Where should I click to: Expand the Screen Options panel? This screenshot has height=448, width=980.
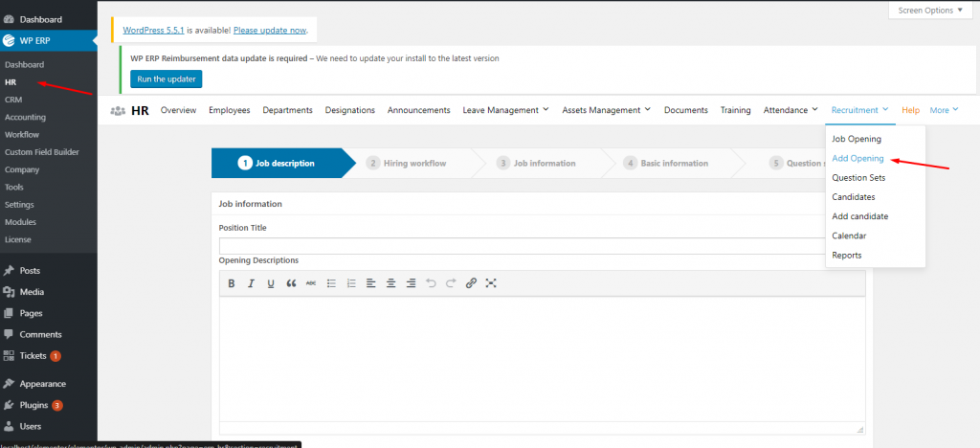pyautogui.click(x=930, y=11)
